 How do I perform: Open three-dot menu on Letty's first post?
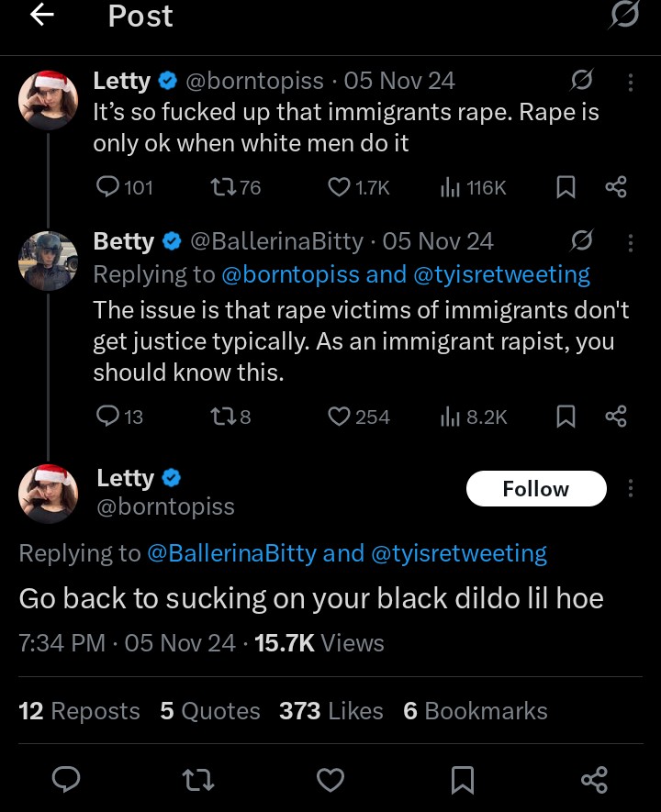click(x=631, y=83)
